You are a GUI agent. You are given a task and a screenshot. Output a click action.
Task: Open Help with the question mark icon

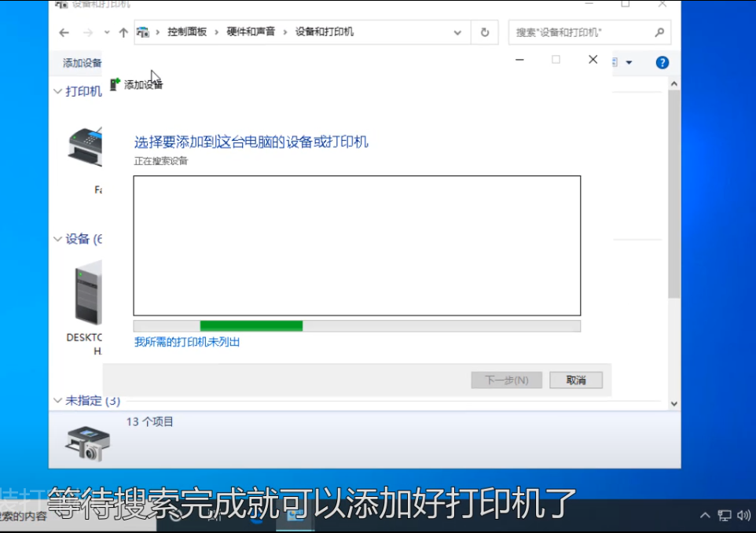(x=662, y=63)
